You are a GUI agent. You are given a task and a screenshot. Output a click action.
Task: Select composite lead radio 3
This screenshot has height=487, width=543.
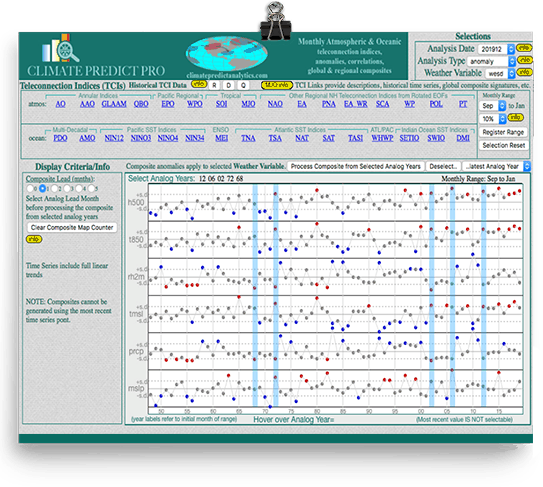point(67,188)
